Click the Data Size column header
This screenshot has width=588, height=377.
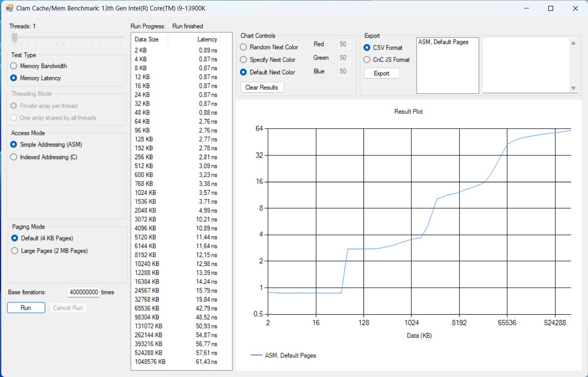(150, 39)
